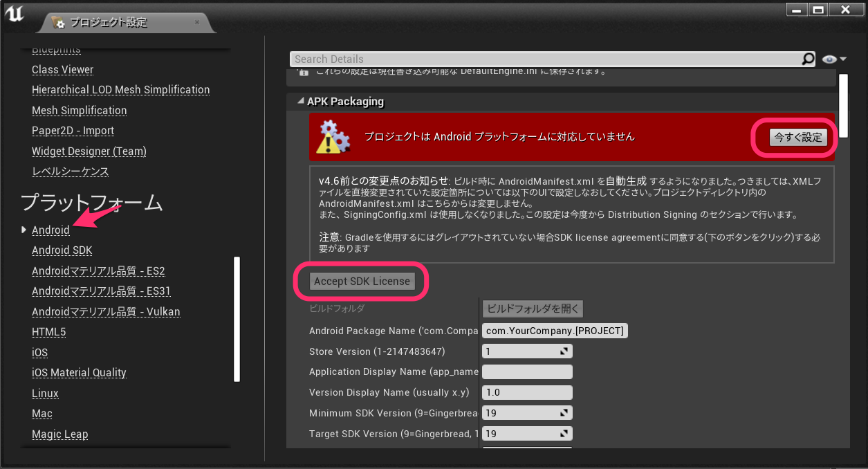Open Androidマテリアル品質 - ES2
The height and width of the screenshot is (469, 868).
98,271
